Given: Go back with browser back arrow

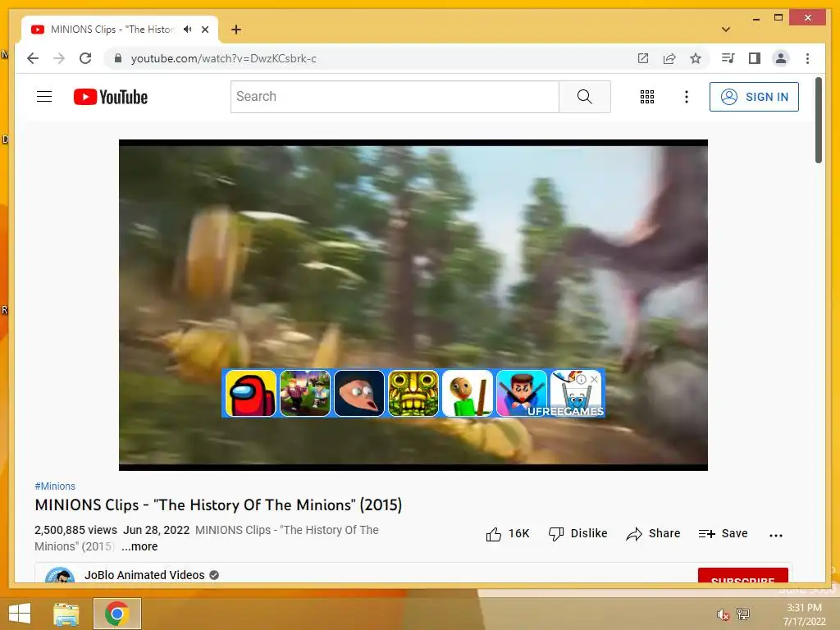Looking at the screenshot, I should click(x=33, y=58).
